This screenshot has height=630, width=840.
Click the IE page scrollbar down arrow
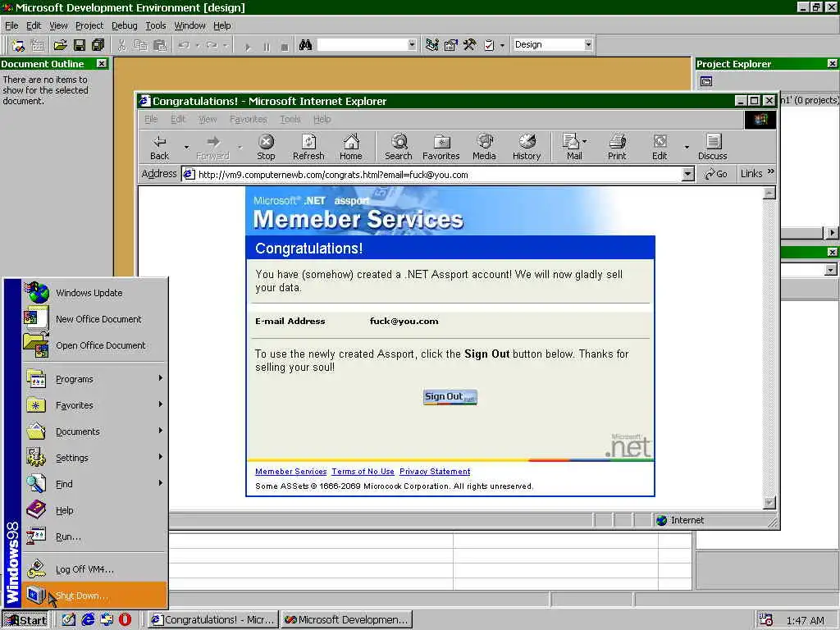coord(769,503)
